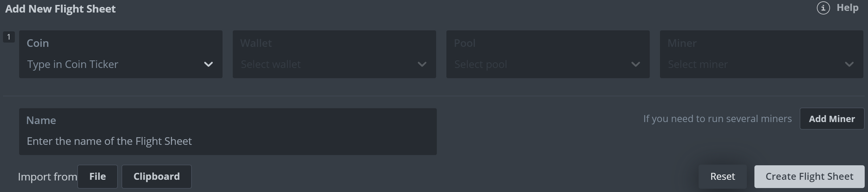Open the 'Select wallet' dropdown
The image size is (868, 192).
point(271,64)
